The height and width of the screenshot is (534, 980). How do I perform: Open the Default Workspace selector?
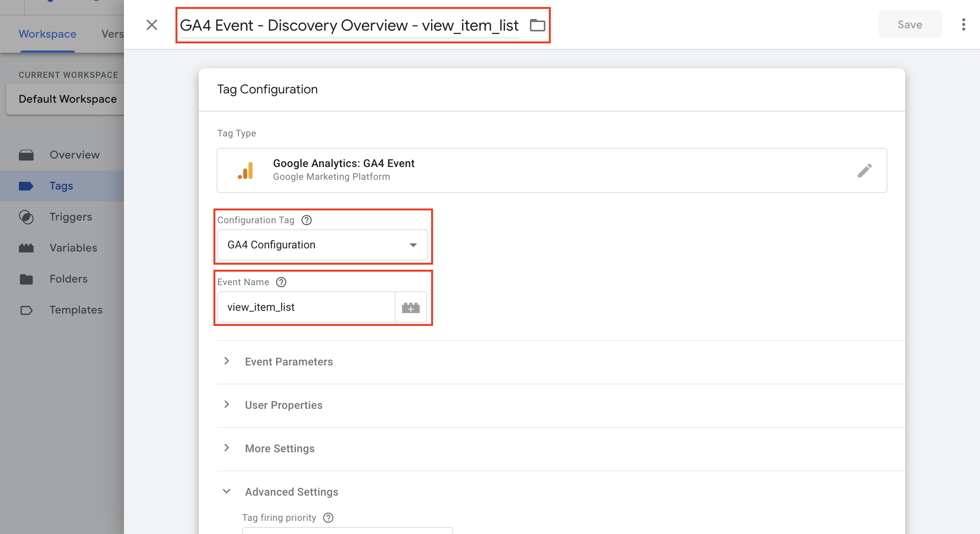point(65,99)
